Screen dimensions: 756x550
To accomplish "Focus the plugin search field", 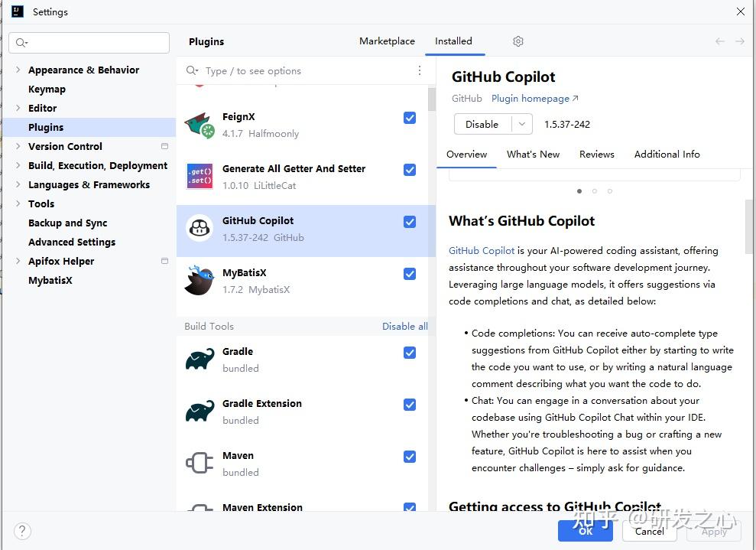I will (306, 71).
